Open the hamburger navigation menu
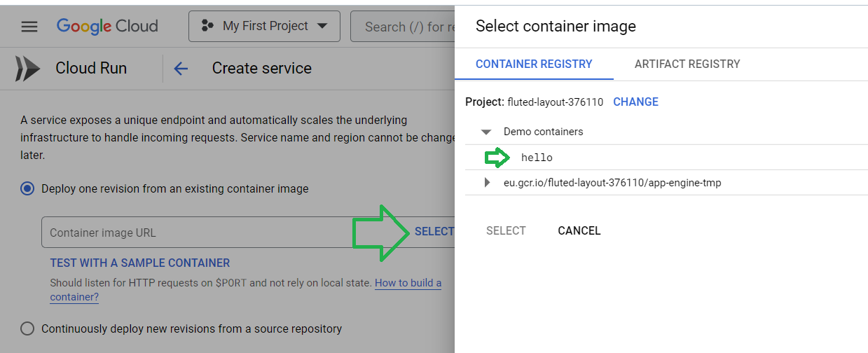 (x=29, y=27)
